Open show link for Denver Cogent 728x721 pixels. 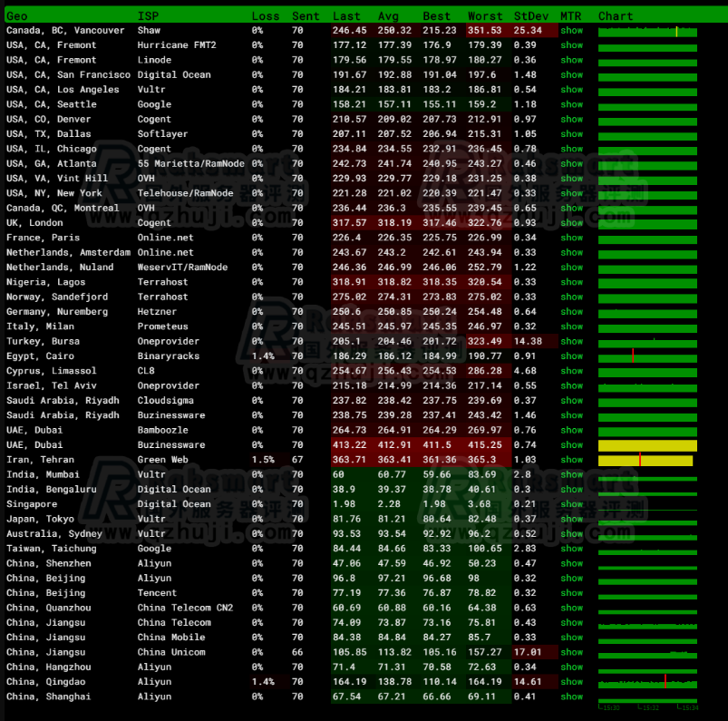[571, 120]
